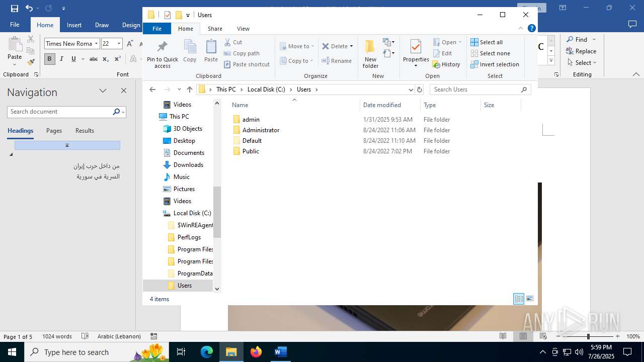This screenshot has width=644, height=362.
Task: Click Rename in the Organize group
Action: (x=337, y=61)
